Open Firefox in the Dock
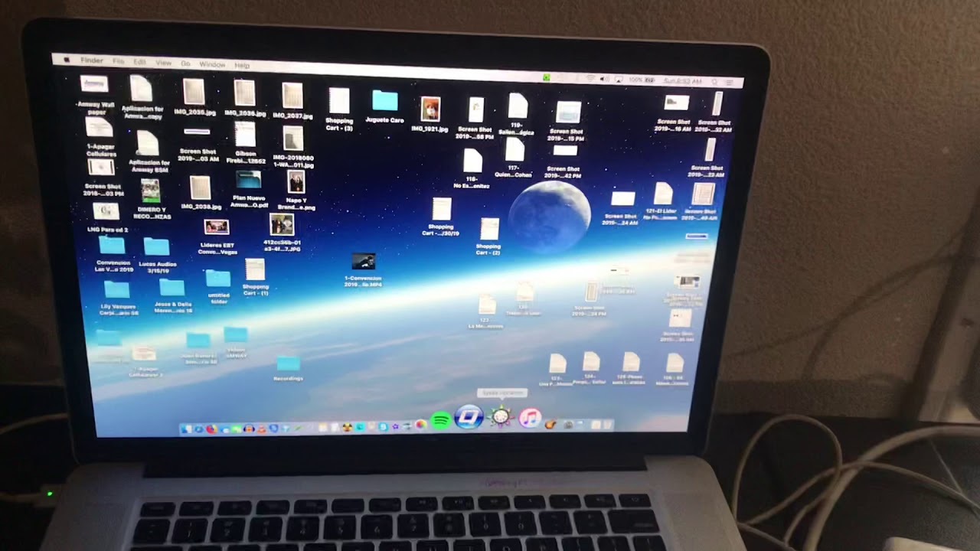The height and width of the screenshot is (551, 980). [x=211, y=429]
